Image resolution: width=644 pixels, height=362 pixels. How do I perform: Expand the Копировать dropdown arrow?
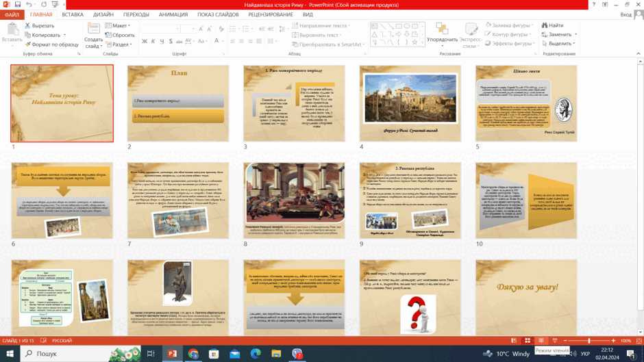(x=64, y=35)
